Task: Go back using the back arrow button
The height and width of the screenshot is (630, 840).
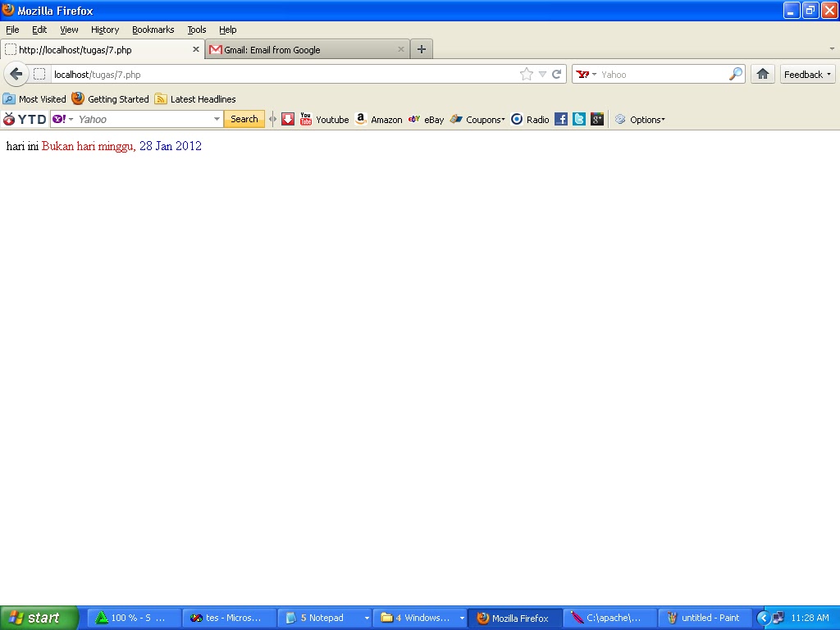Action: click(x=16, y=74)
